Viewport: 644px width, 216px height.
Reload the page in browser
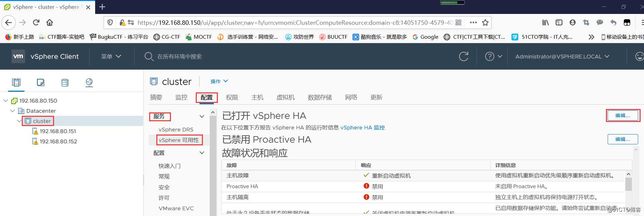click(x=36, y=23)
